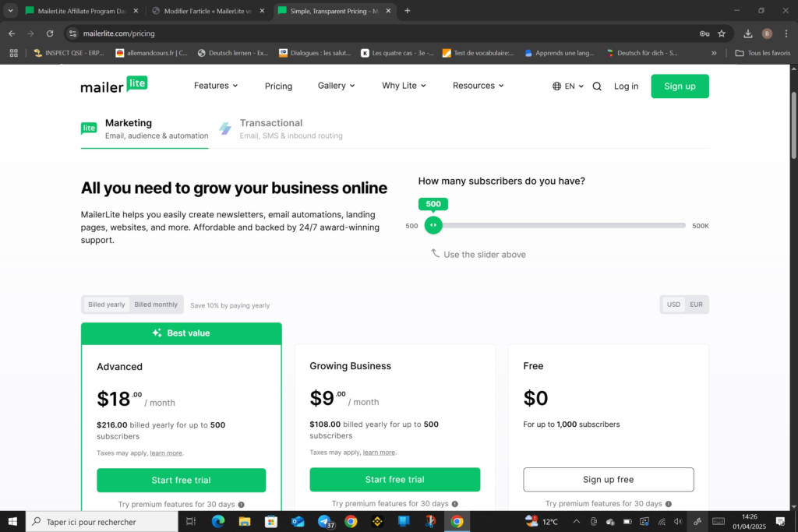
Task: Click the info icon under Advanced trial text
Action: (242, 505)
